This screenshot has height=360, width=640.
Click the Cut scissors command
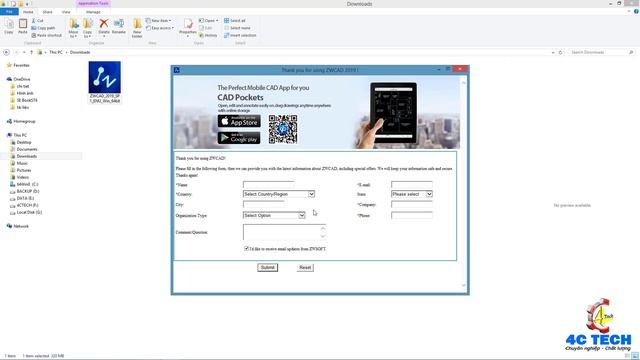coord(37,20)
